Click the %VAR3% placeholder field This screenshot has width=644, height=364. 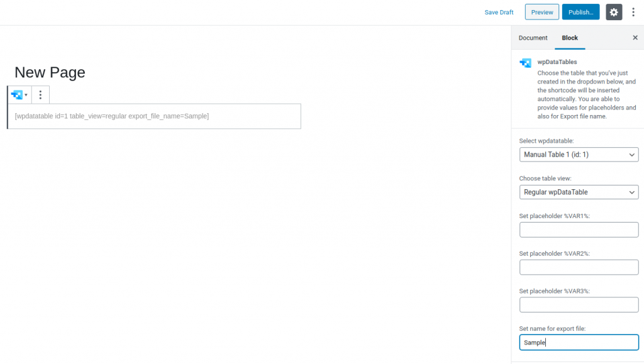579,304
